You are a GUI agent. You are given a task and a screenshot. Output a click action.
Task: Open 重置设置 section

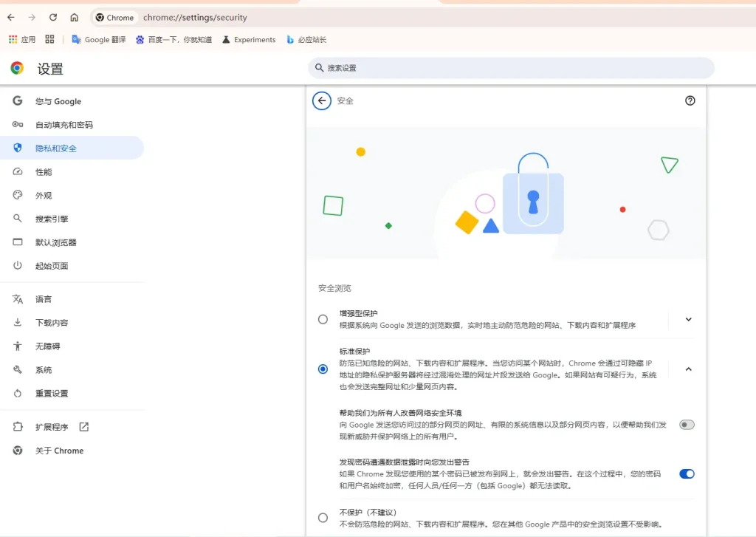(x=72, y=393)
